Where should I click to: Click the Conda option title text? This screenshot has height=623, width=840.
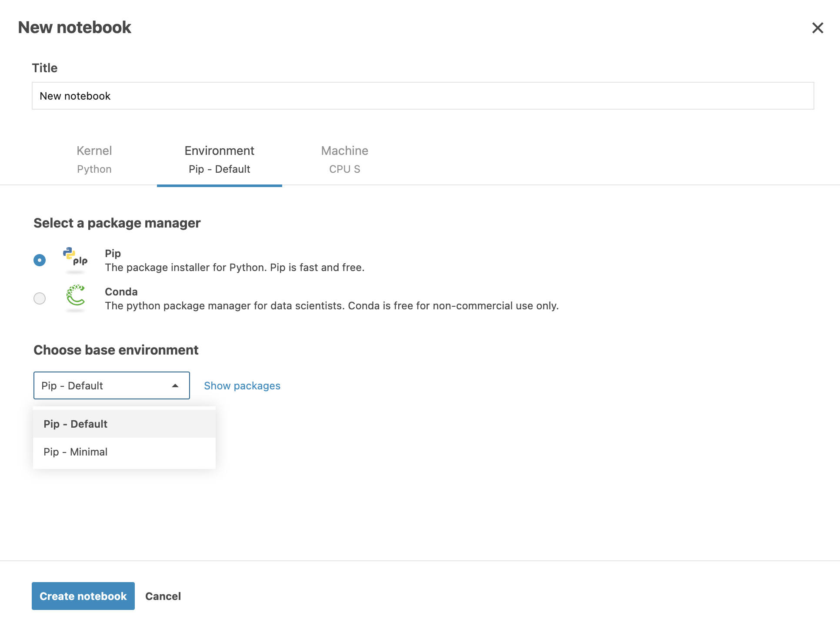click(x=121, y=292)
